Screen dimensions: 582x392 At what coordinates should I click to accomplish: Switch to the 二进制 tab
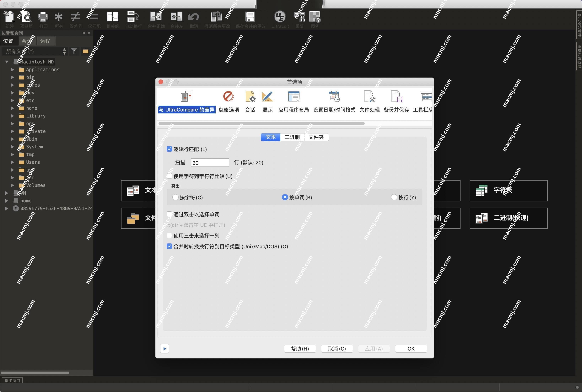coord(292,137)
